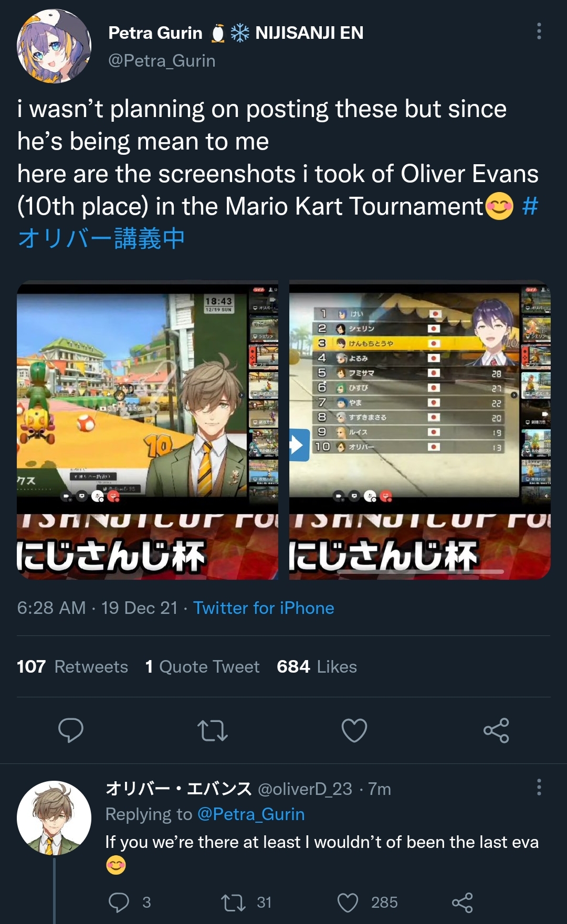Open Twitter for iPhone source link
This screenshot has height=924, width=567.
tap(264, 608)
